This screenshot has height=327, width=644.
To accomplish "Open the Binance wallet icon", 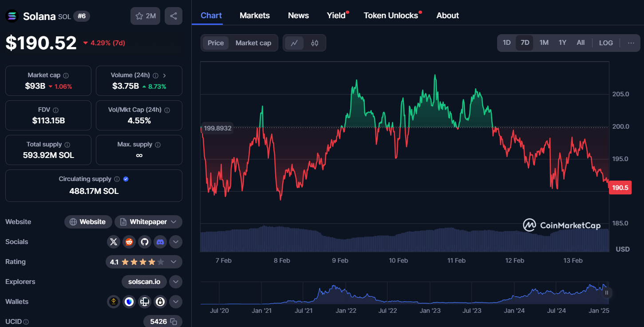I will [x=114, y=302].
